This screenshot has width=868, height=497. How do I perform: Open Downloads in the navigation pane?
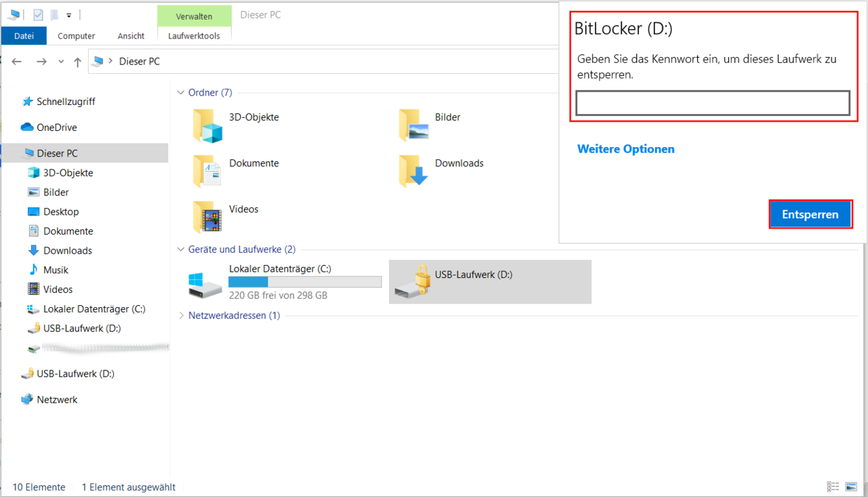pos(67,250)
